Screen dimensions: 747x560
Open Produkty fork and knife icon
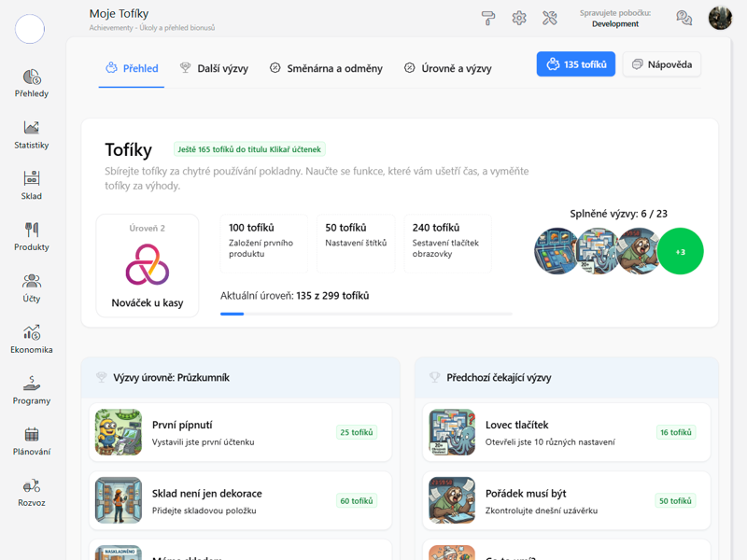pos(32,230)
